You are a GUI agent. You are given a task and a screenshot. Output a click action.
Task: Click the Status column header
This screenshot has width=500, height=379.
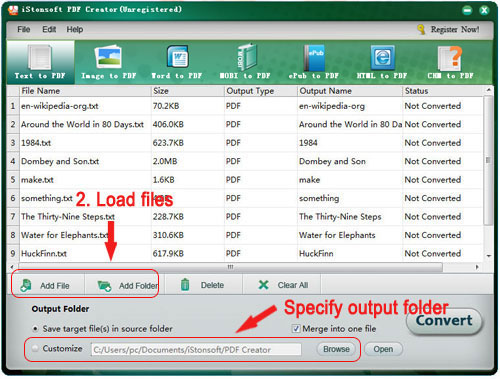point(442,91)
